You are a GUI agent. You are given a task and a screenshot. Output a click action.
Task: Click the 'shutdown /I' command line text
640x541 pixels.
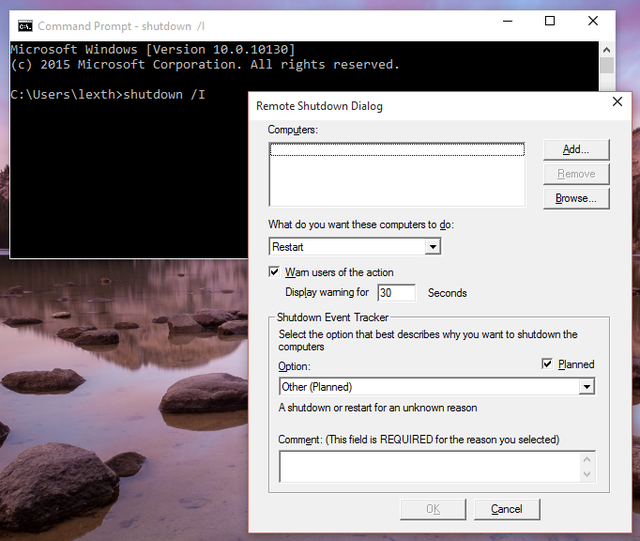(x=164, y=95)
